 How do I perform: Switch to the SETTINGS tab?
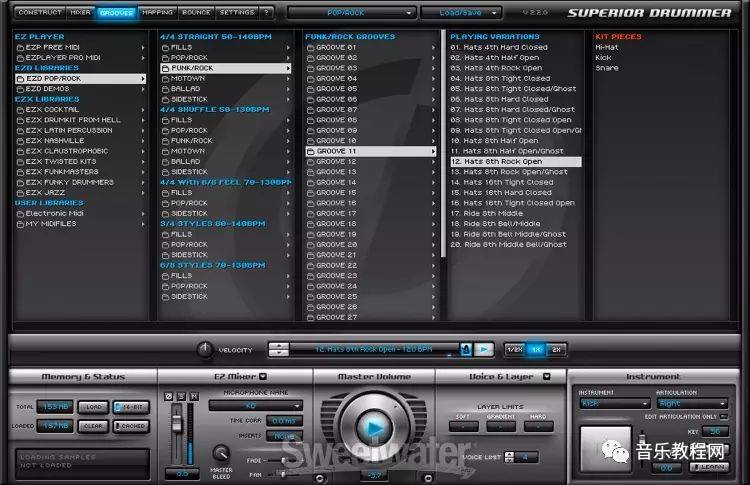[x=237, y=12]
